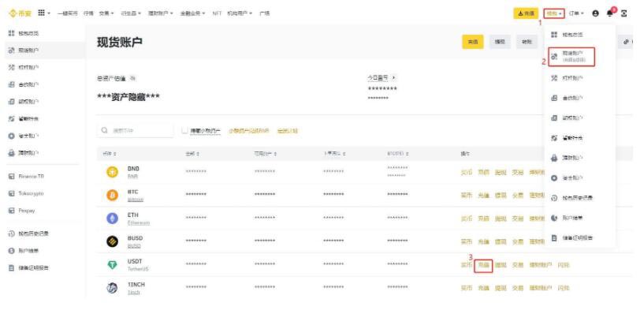
Task: Sort the table by BTC value column
Action: coord(397,153)
